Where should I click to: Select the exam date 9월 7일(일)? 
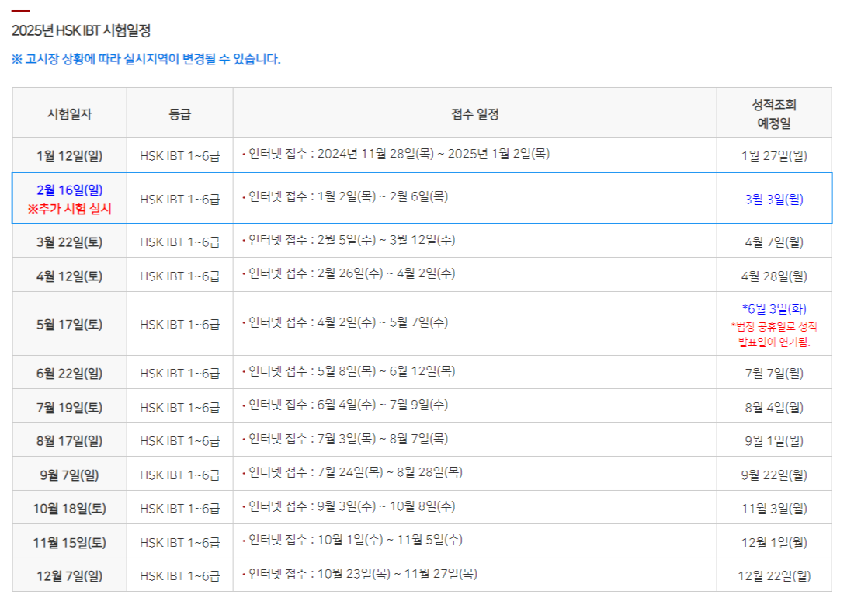point(70,475)
